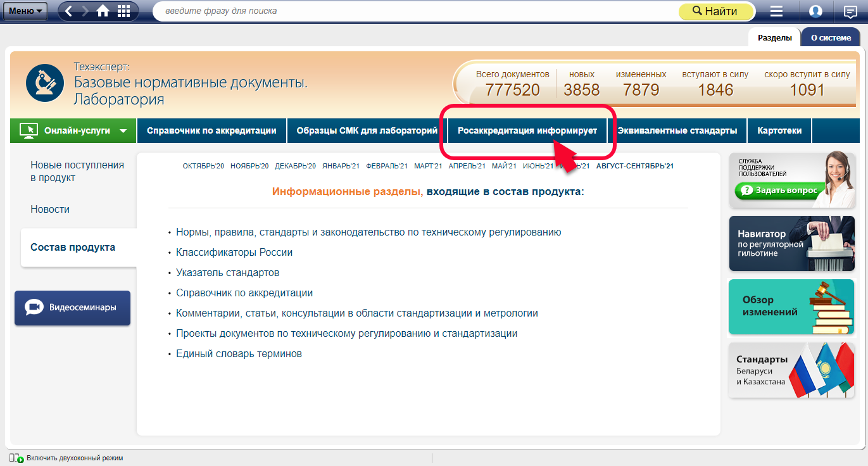Select the ЯНВАРЬ'21 month link

[341, 166]
